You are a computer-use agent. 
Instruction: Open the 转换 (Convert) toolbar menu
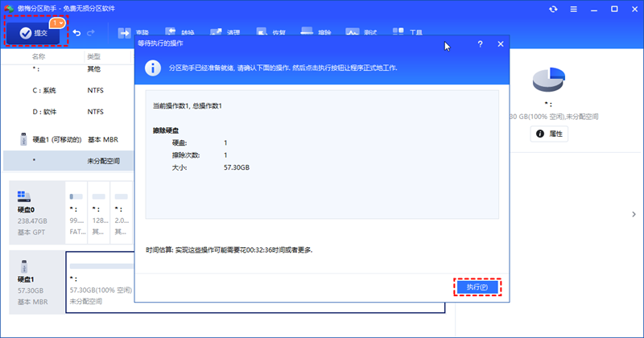180,32
